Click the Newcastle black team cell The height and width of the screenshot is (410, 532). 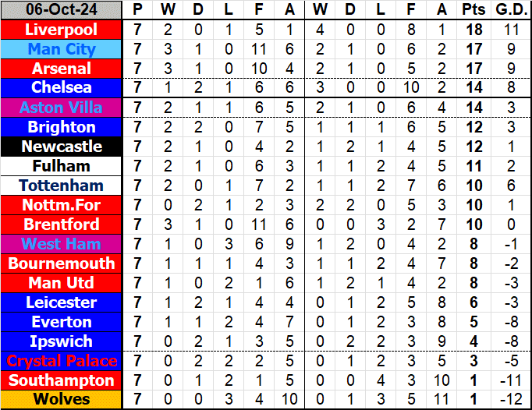[x=62, y=147]
